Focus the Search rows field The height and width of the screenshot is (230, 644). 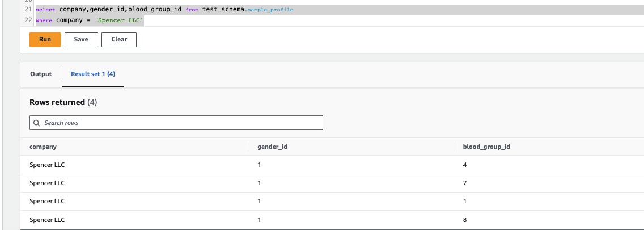[x=176, y=123]
